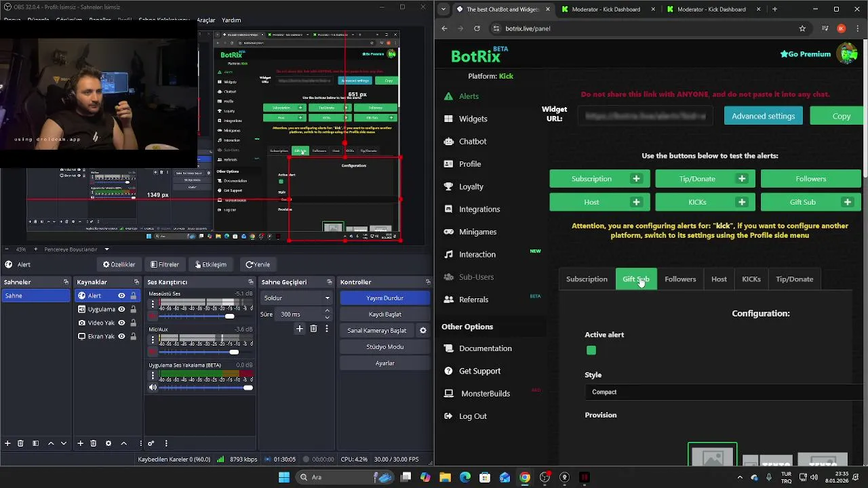Open source properties gear in Kaynaklar toolbar
This screenshot has width=868, height=488.
coord(108,443)
